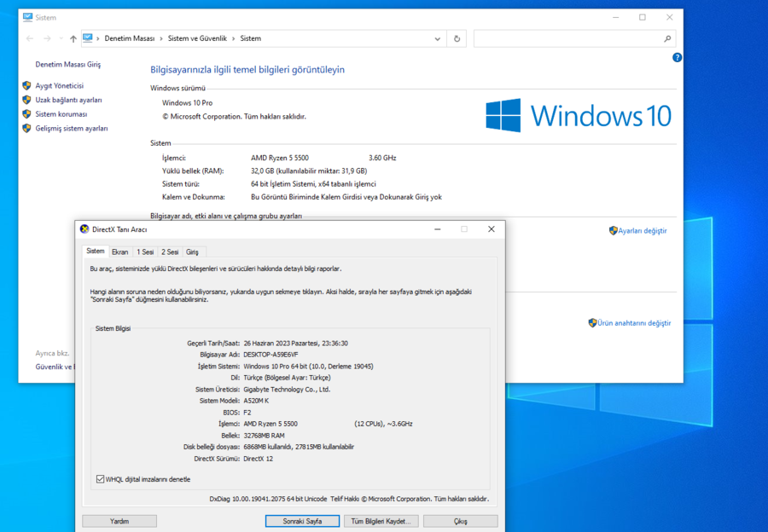Click the back arrow in Sistem window
Image resolution: width=768 pixels, height=532 pixels.
(30, 38)
